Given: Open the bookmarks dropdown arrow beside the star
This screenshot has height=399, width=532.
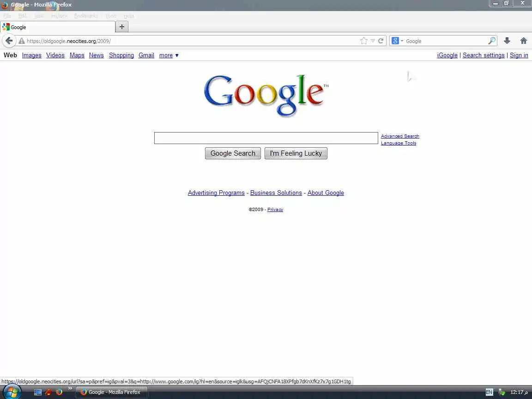Looking at the screenshot, I should tap(373, 41).
